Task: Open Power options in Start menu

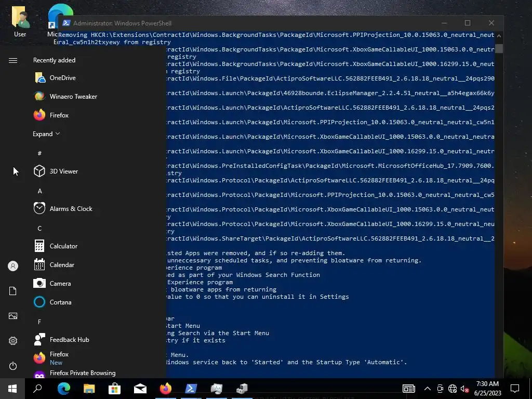Action: (x=13, y=366)
